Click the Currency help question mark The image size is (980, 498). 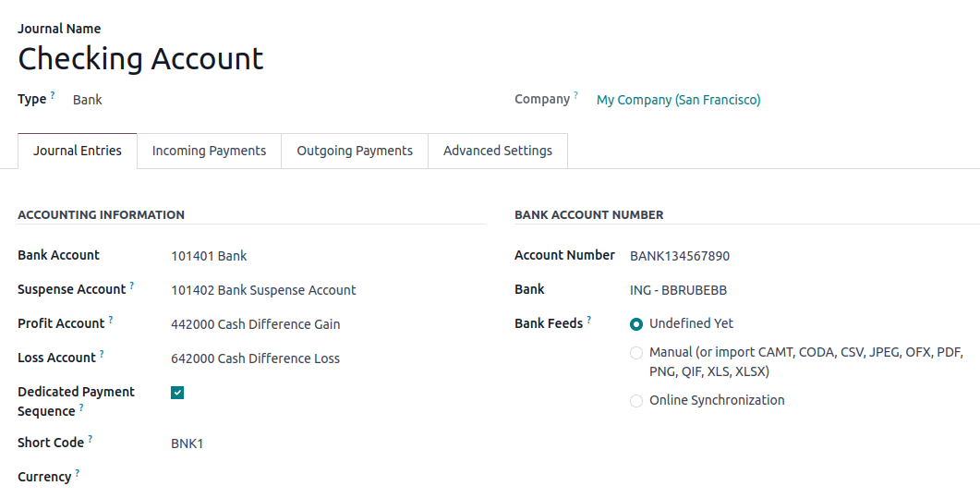78,473
